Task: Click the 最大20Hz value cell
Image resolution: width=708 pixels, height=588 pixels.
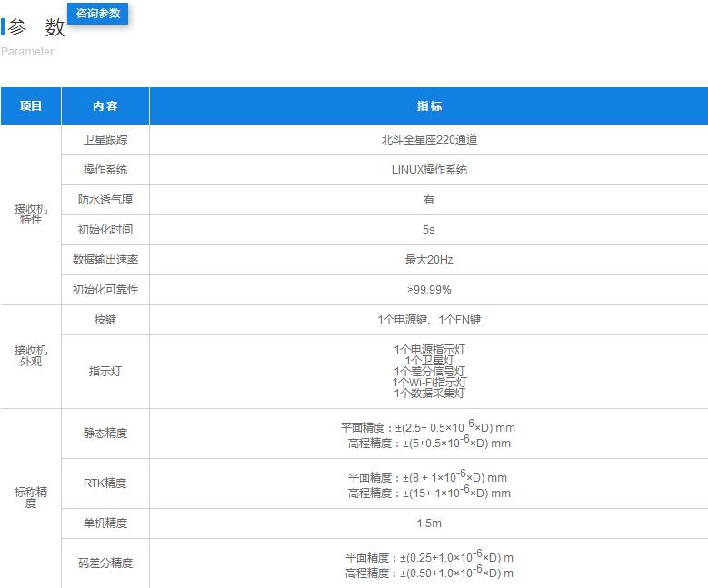Action: pyautogui.click(x=429, y=260)
